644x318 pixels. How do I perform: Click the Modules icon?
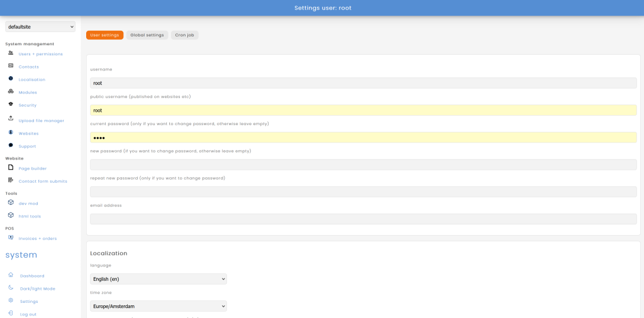(11, 92)
